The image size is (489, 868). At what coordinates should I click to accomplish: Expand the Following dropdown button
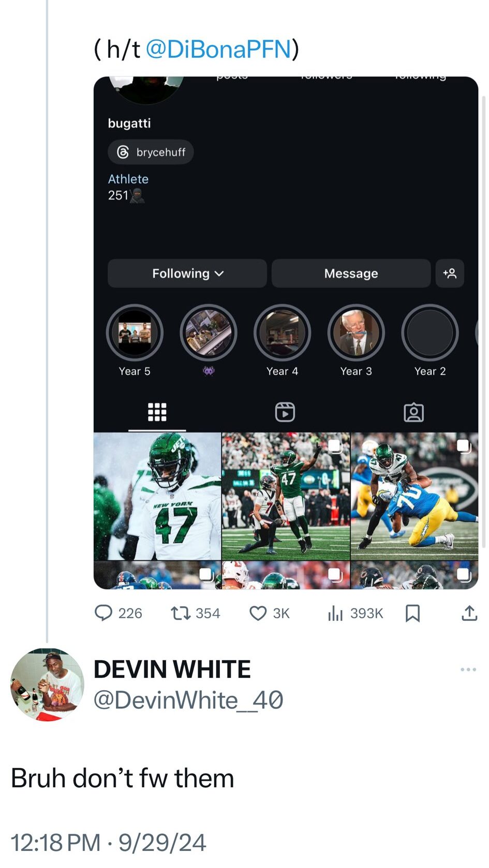[187, 273]
